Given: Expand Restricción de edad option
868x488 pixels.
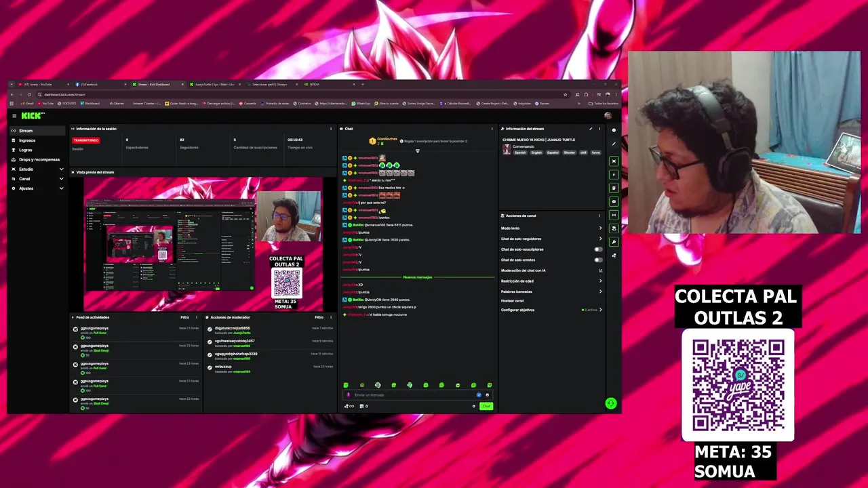Looking at the screenshot, I should click(x=551, y=281).
